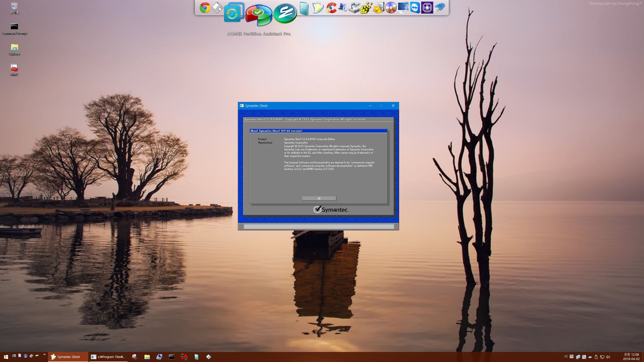This screenshot has height=362, width=644.
Task: Open the document magnifier quick launch icon
Action: (x=20, y=356)
